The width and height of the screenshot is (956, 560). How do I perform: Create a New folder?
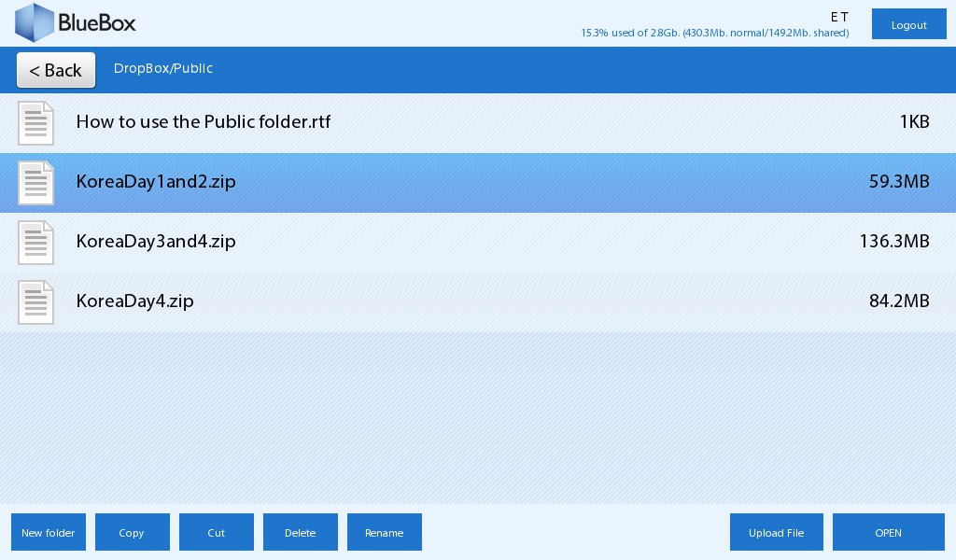click(x=49, y=532)
